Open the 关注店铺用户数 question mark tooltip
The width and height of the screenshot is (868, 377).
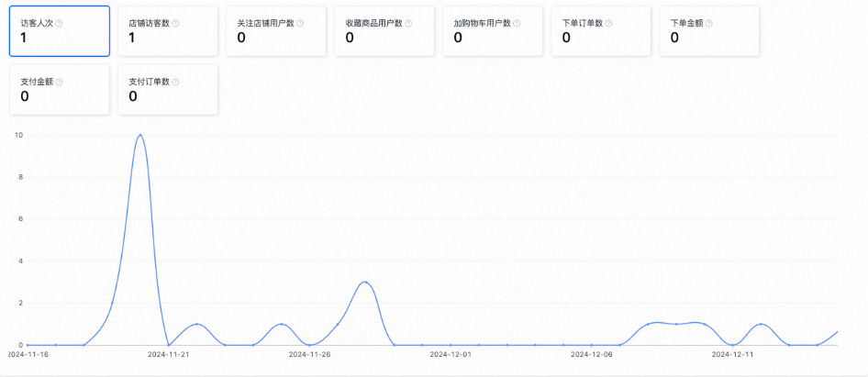pyautogui.click(x=300, y=23)
